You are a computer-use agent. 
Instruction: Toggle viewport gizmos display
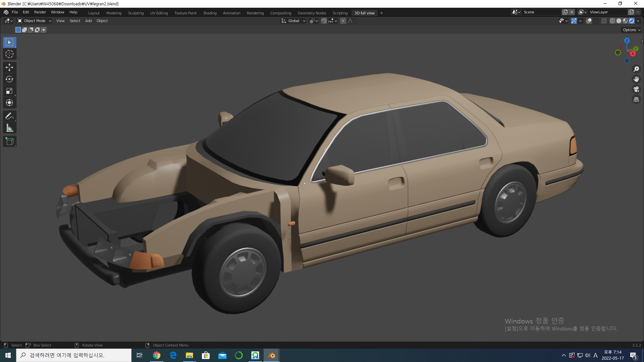click(x=574, y=21)
